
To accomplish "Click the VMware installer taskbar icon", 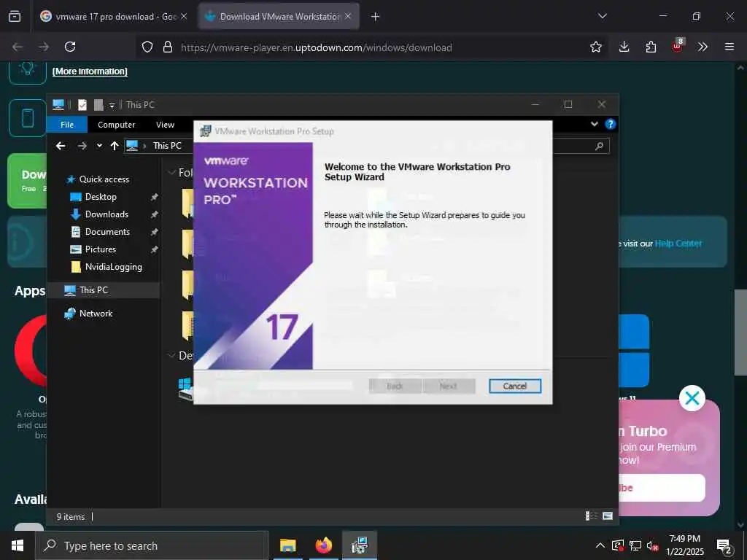I will pyautogui.click(x=359, y=545).
